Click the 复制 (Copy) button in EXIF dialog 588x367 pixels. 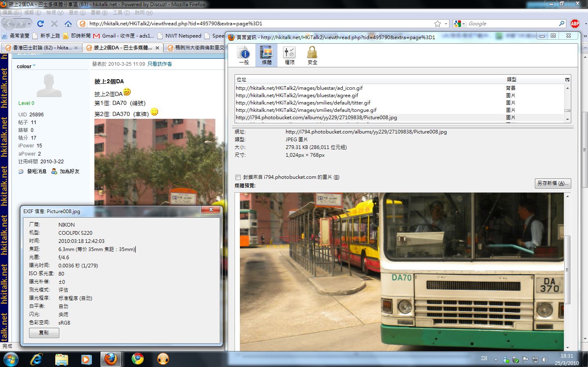44,333
